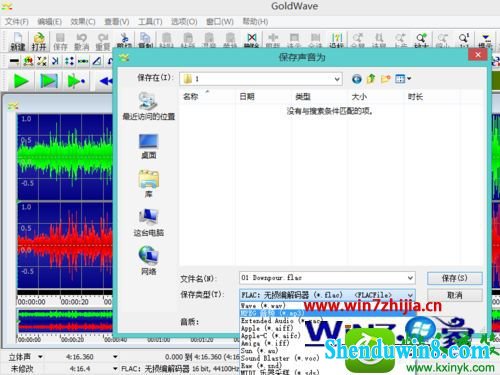Open the View Menu icon dropdown in dialog
The height and width of the screenshot is (375, 500).
click(403, 79)
